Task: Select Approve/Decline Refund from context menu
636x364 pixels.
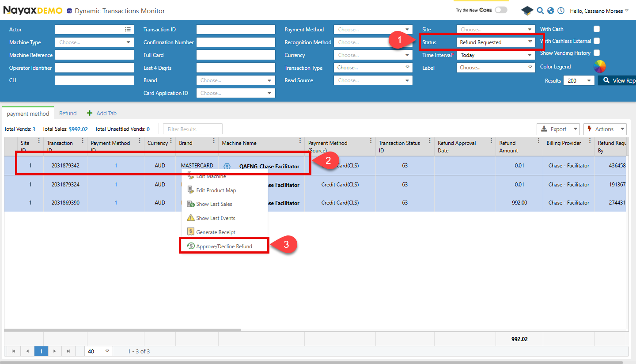Action: [x=224, y=246]
